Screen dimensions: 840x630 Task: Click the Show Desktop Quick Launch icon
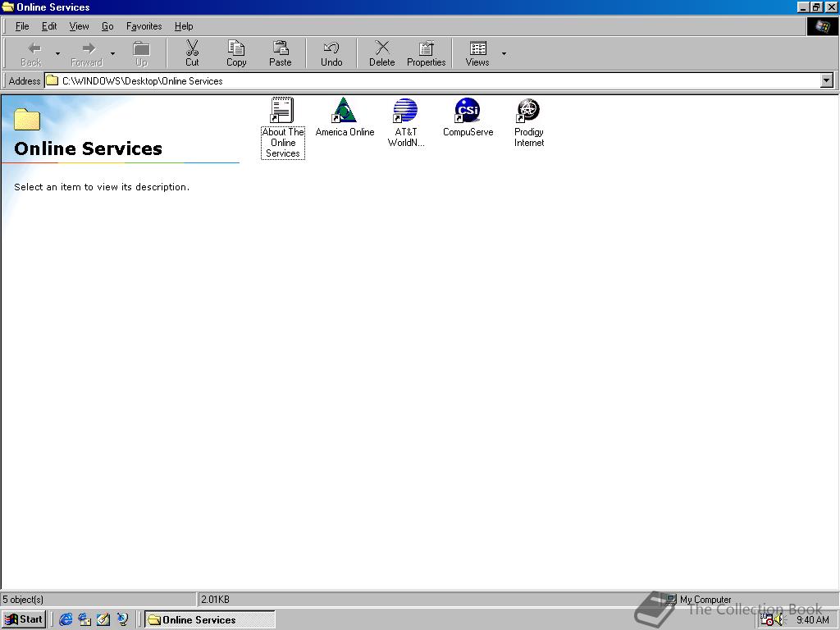click(103, 619)
